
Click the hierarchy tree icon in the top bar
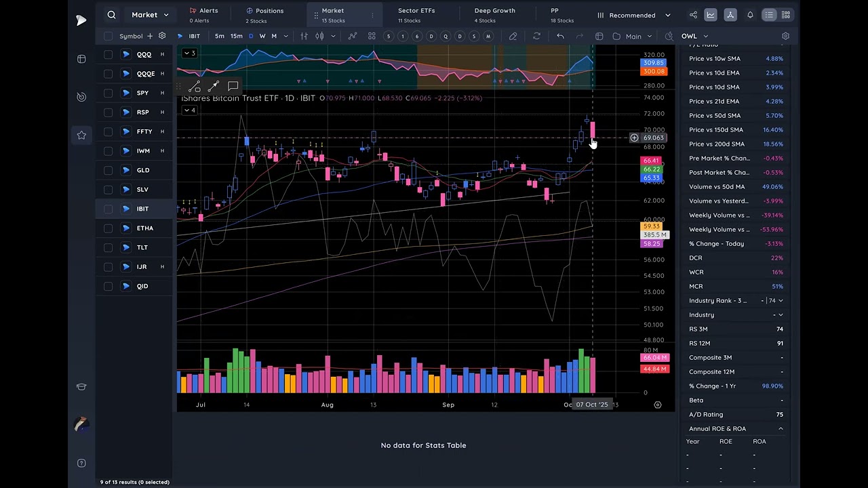pyautogui.click(x=730, y=15)
